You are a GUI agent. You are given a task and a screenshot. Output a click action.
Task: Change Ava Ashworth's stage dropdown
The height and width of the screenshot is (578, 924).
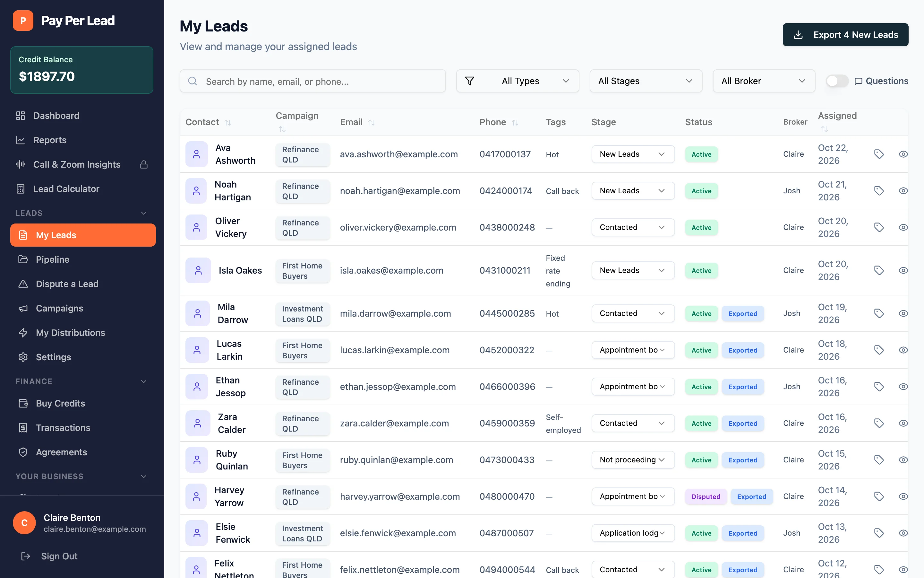pos(633,154)
